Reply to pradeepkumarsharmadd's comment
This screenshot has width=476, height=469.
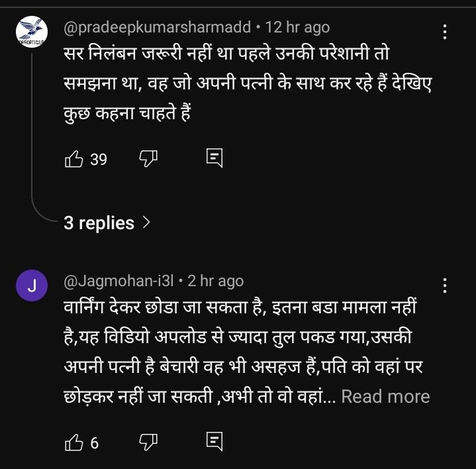(214, 159)
